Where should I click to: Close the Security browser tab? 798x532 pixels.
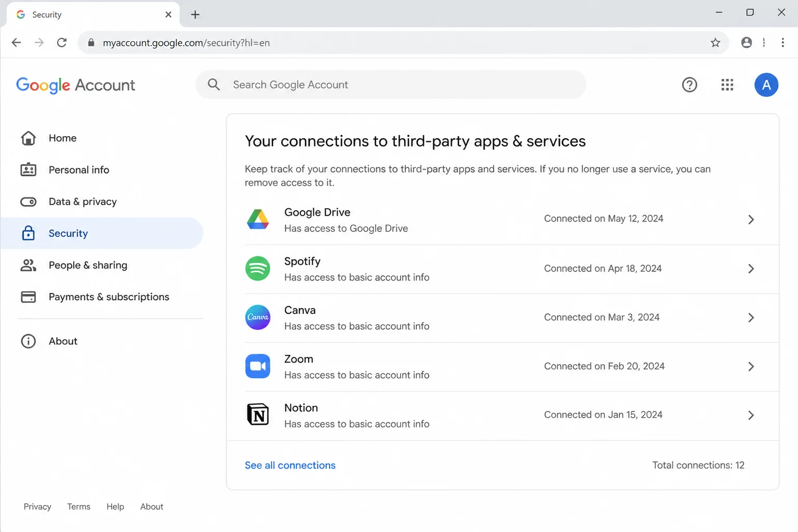pyautogui.click(x=168, y=15)
